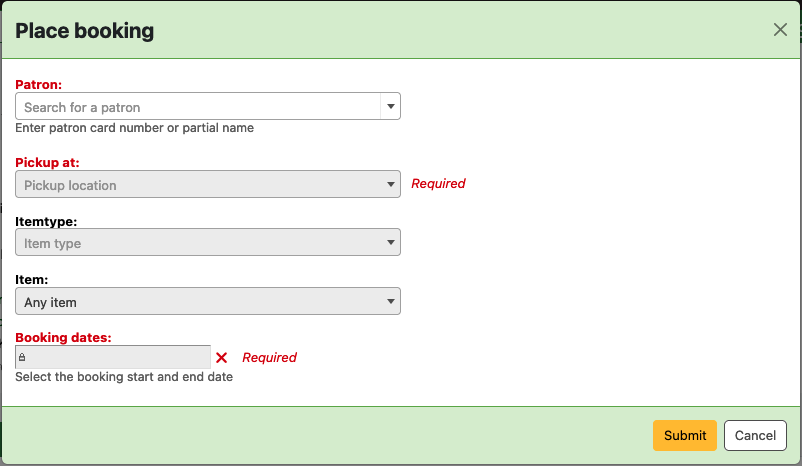Screen dimensions: 802x466
Task: Click the lock icon in booking dates field
Action: [x=22, y=357]
